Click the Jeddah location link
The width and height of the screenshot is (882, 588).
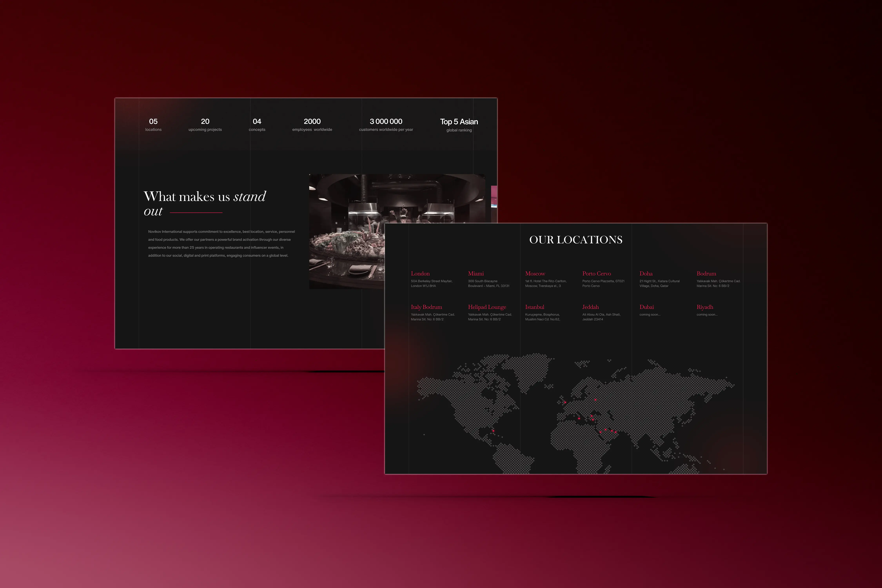590,307
